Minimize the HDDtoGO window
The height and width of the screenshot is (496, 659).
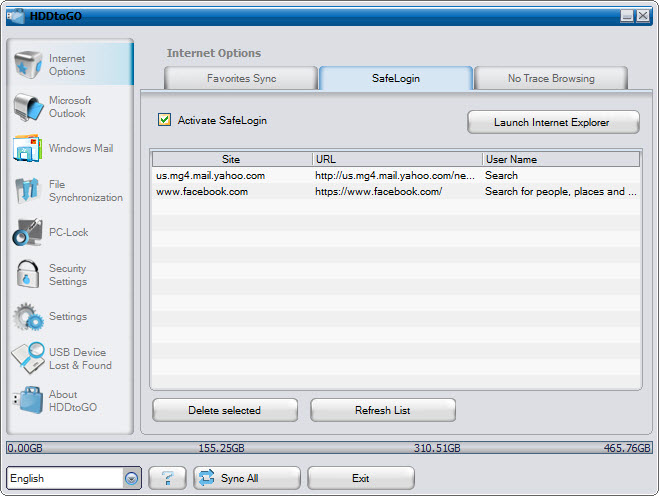click(627, 16)
